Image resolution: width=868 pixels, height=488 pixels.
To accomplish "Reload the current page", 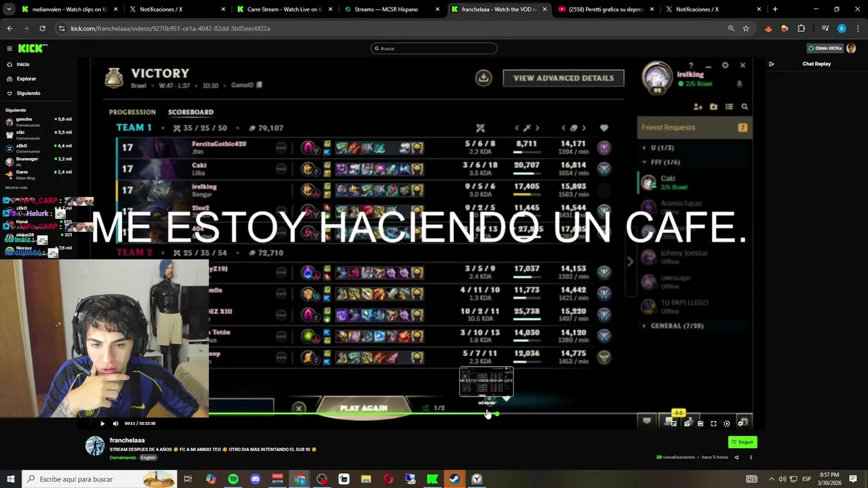I will (x=42, y=28).
